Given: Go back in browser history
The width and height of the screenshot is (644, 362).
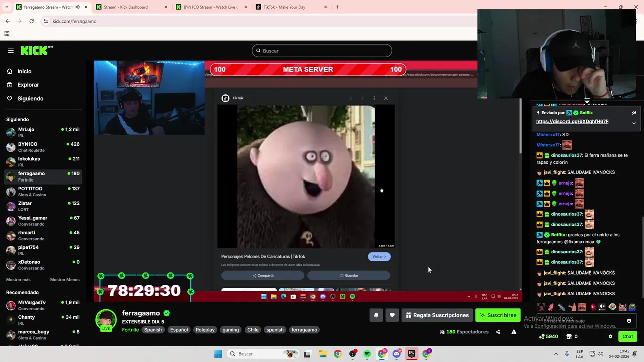Looking at the screenshot, I should pyautogui.click(x=7, y=21).
